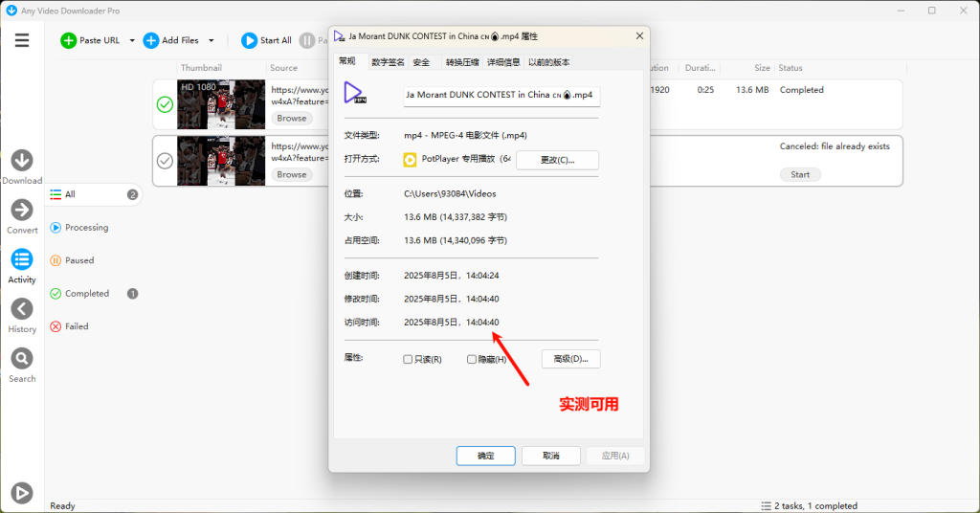Open the Search section in sidebar

(22, 359)
